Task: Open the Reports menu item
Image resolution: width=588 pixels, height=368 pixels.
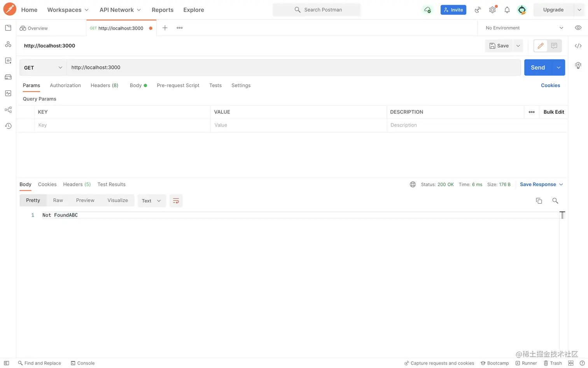Action: point(163,10)
